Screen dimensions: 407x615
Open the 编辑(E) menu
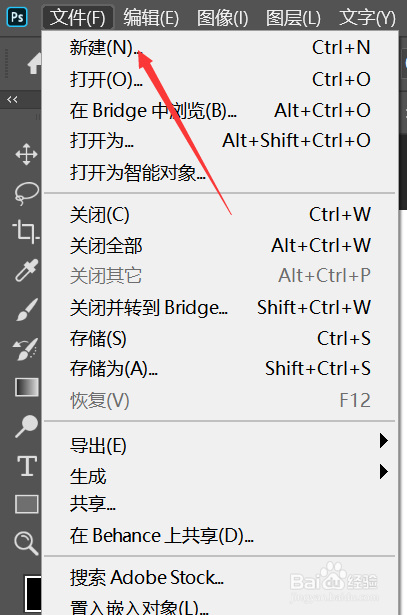(x=151, y=18)
